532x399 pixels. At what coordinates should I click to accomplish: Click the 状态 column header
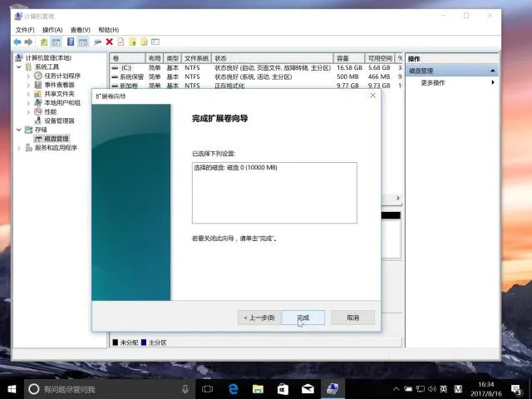pos(273,58)
